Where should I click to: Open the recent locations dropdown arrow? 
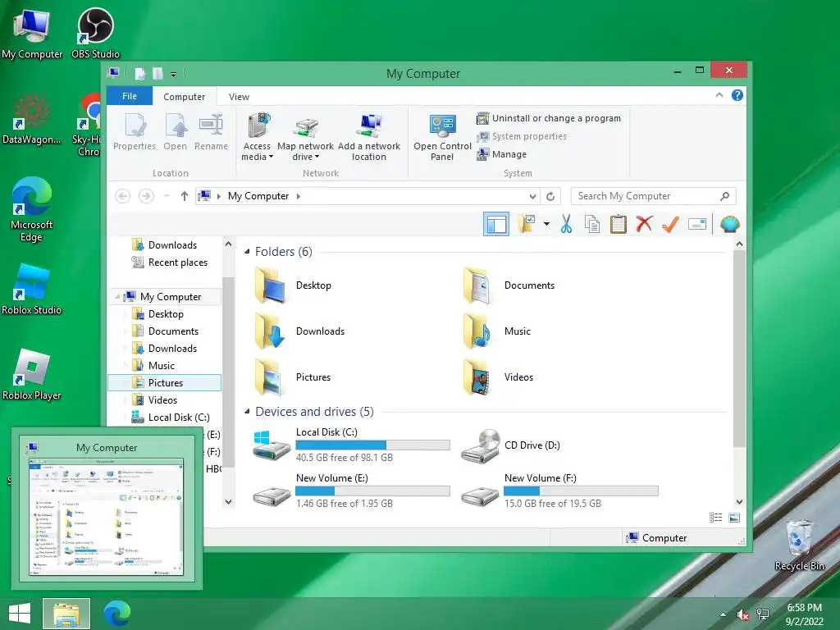[x=167, y=196]
